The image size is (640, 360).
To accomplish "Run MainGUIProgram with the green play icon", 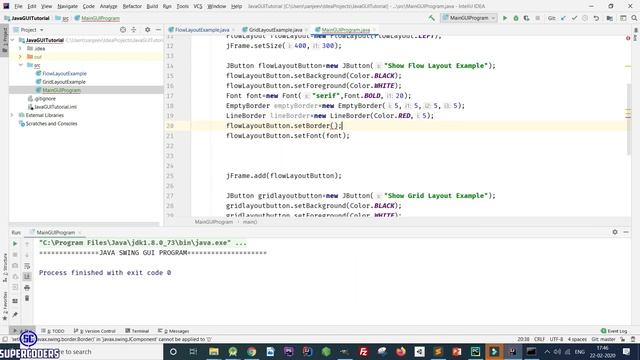I will pyautogui.click(x=505, y=18).
